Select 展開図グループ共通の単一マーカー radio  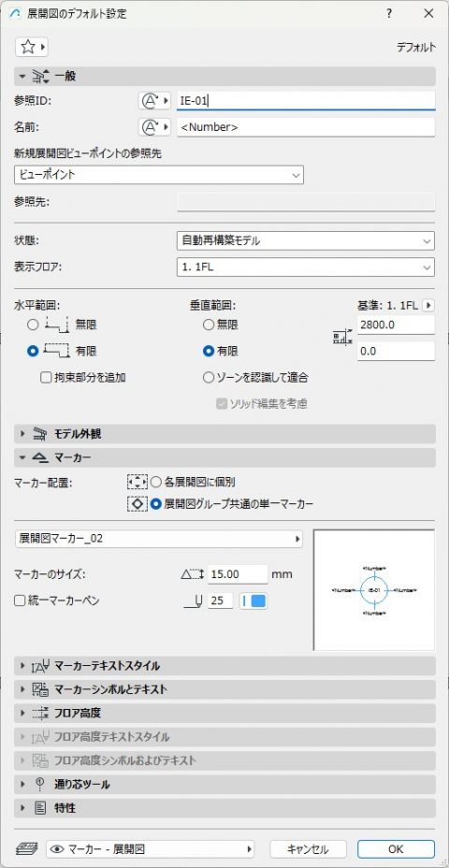156,504
